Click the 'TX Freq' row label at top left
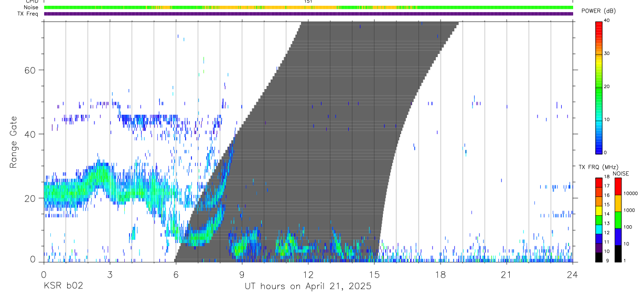The height and width of the screenshot is (297, 644). coord(29,14)
